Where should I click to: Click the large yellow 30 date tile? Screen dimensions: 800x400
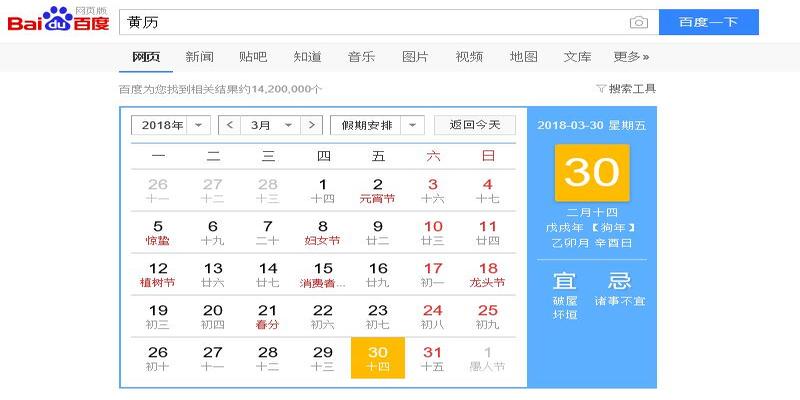coord(592,174)
